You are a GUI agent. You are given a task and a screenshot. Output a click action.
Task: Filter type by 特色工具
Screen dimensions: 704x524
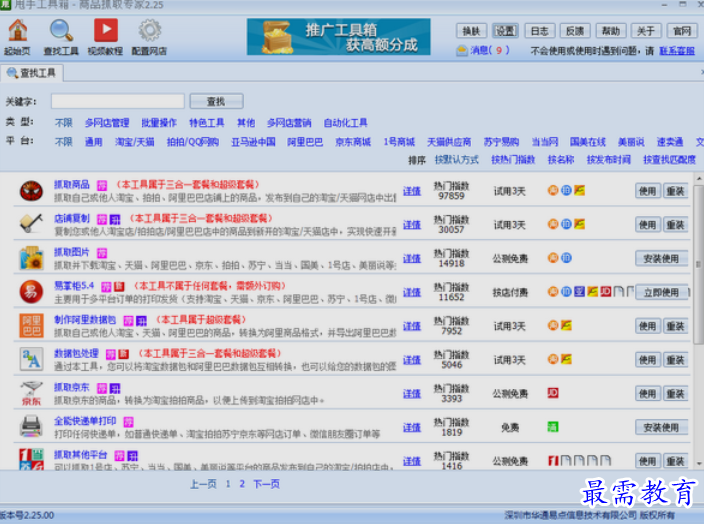point(207,123)
